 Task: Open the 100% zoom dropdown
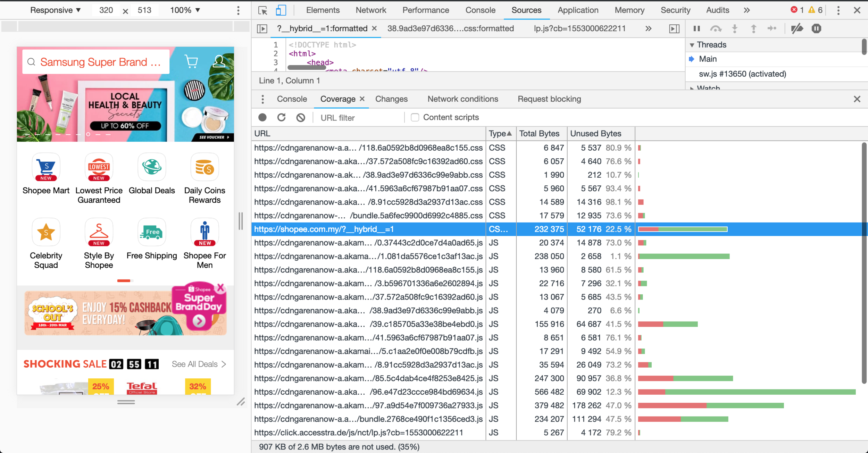[185, 10]
